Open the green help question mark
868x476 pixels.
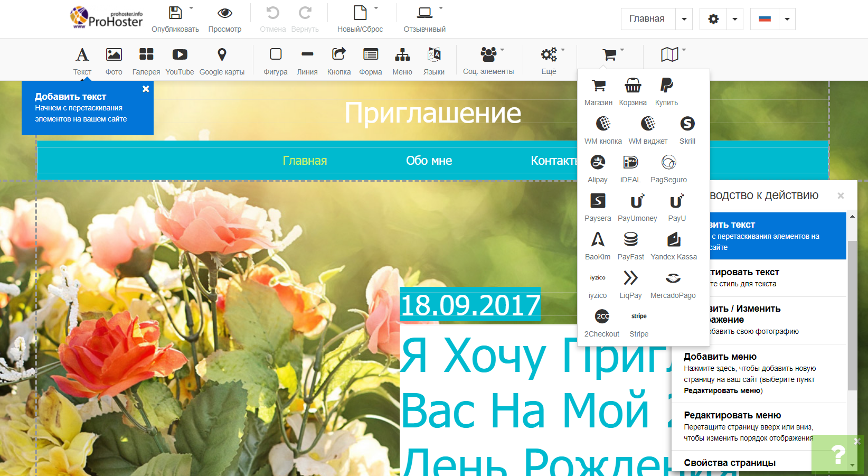838,455
